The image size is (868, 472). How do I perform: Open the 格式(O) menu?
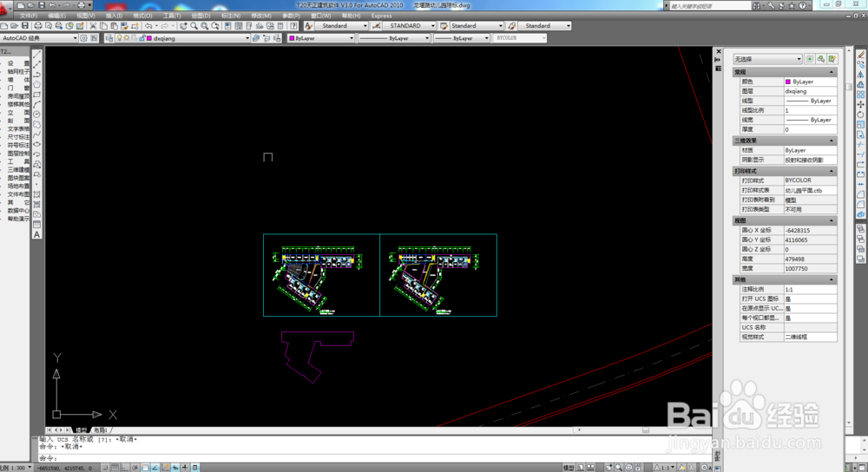click(x=143, y=16)
